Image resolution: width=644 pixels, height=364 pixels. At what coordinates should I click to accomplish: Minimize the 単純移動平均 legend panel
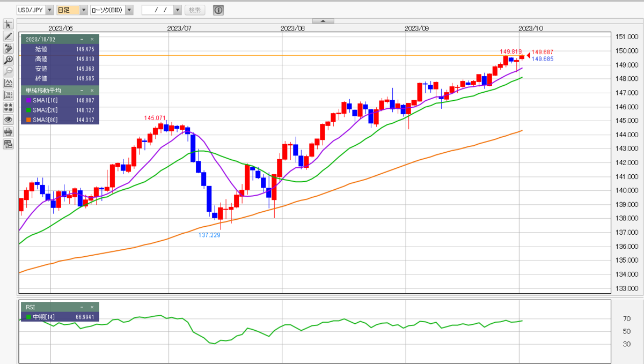click(82, 90)
